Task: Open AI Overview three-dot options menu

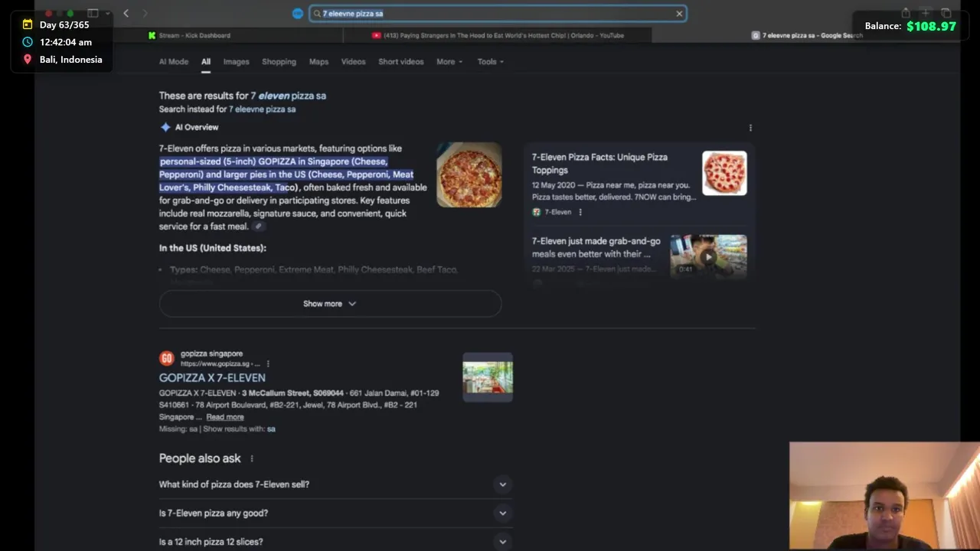Action: (750, 128)
